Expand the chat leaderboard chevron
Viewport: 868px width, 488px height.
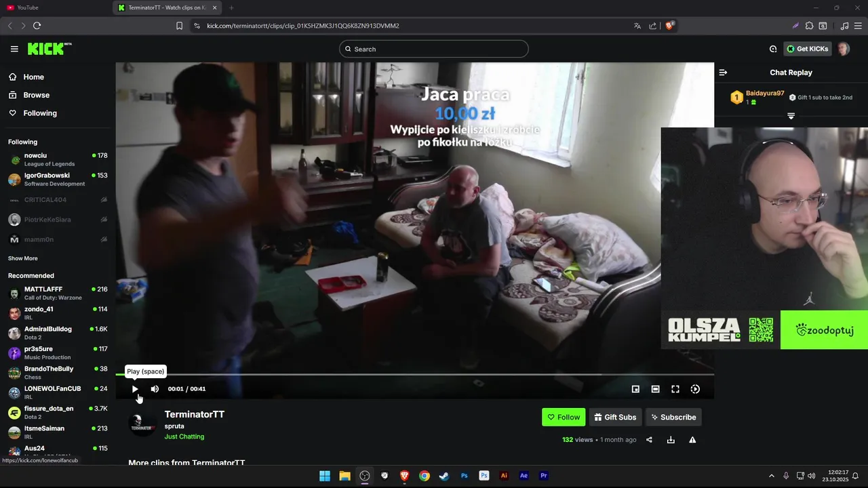click(791, 116)
